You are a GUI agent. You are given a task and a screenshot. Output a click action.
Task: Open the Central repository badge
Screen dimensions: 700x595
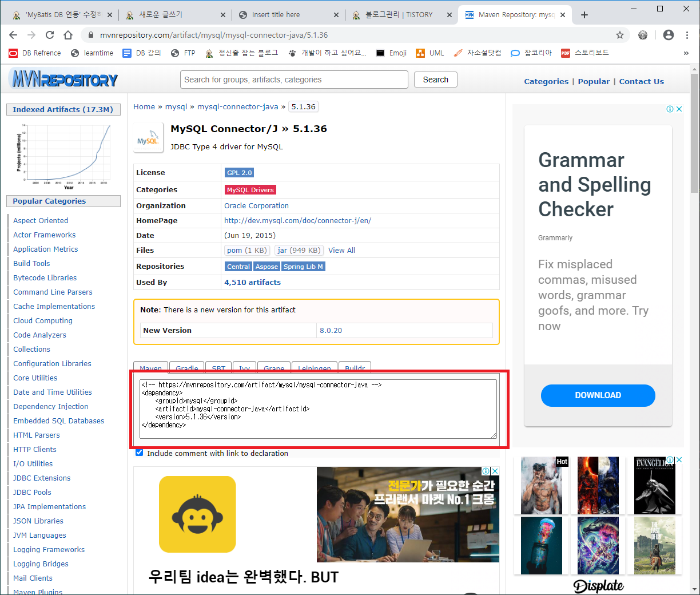[x=238, y=267]
